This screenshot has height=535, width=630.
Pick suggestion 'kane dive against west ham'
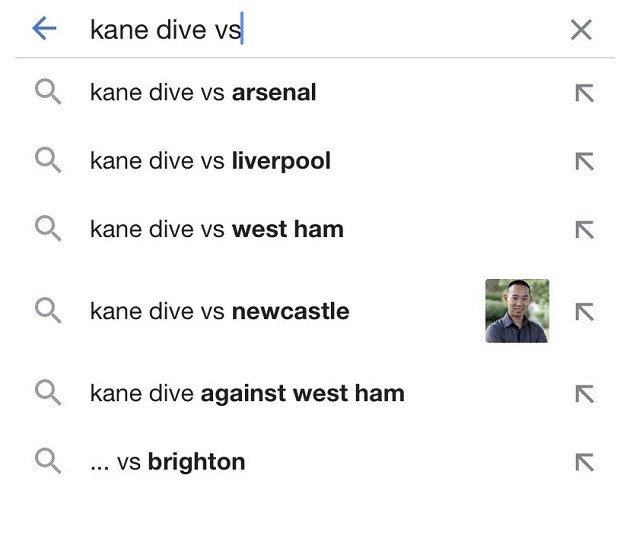click(247, 393)
